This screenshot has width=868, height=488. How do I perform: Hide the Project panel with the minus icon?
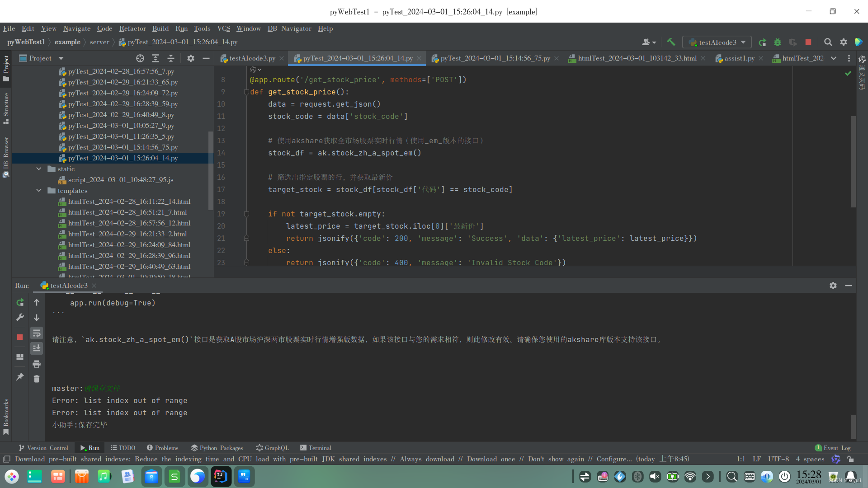pos(206,58)
